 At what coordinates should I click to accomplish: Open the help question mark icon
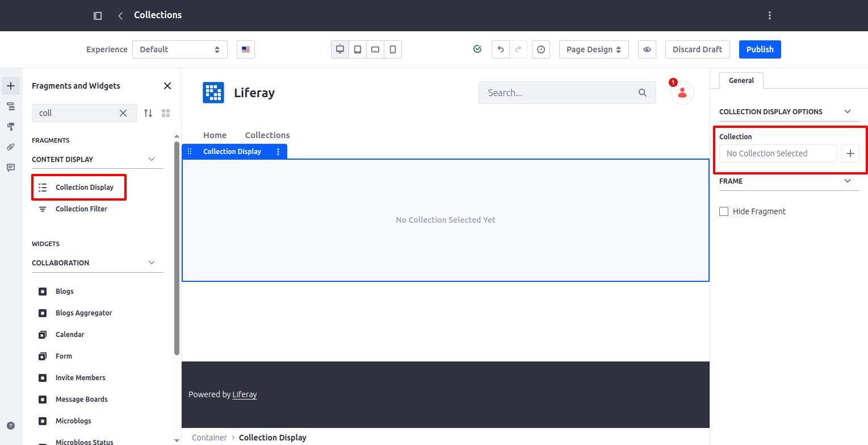click(11, 426)
